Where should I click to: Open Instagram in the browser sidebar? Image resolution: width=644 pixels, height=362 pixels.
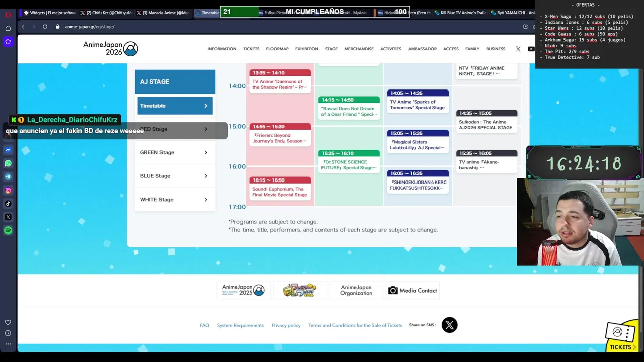click(x=8, y=190)
